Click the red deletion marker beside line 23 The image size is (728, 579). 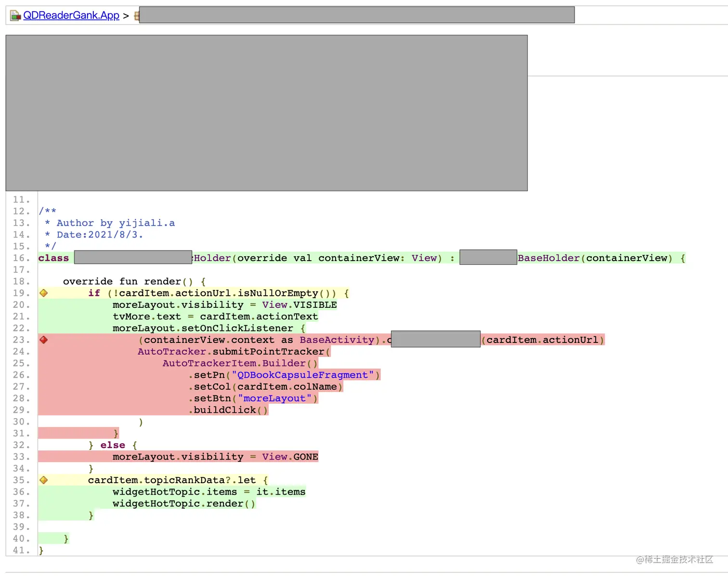43,340
